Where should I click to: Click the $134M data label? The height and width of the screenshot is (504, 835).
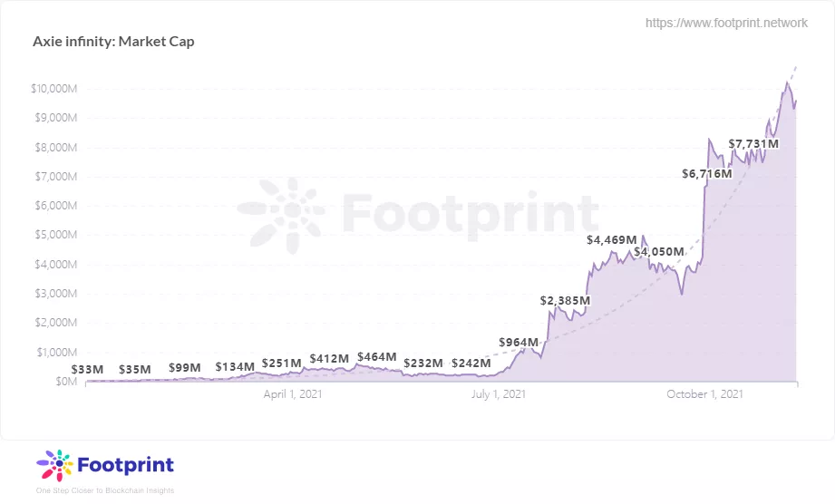[235, 367]
